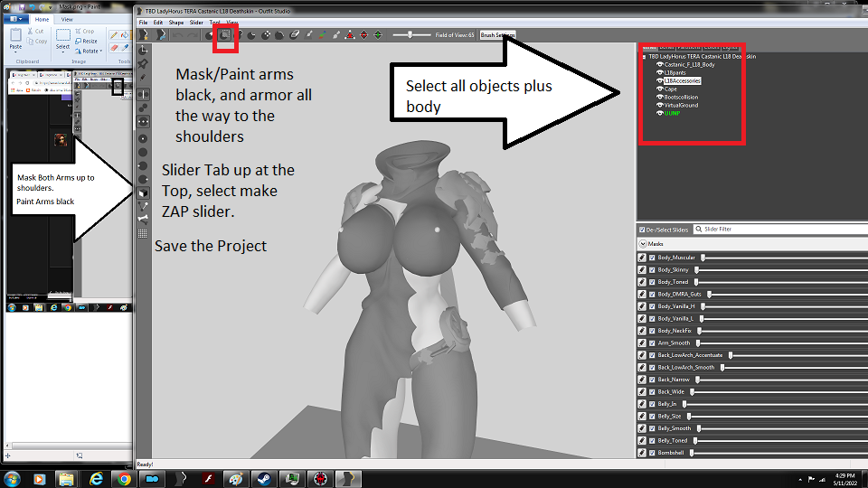Toggle visibility of L18pants mesh
Viewport: 868px width, 488px height.
659,72
